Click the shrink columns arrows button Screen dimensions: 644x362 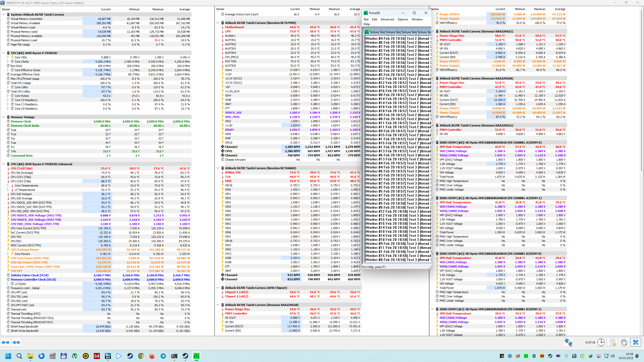pyautogui.click(x=16, y=342)
